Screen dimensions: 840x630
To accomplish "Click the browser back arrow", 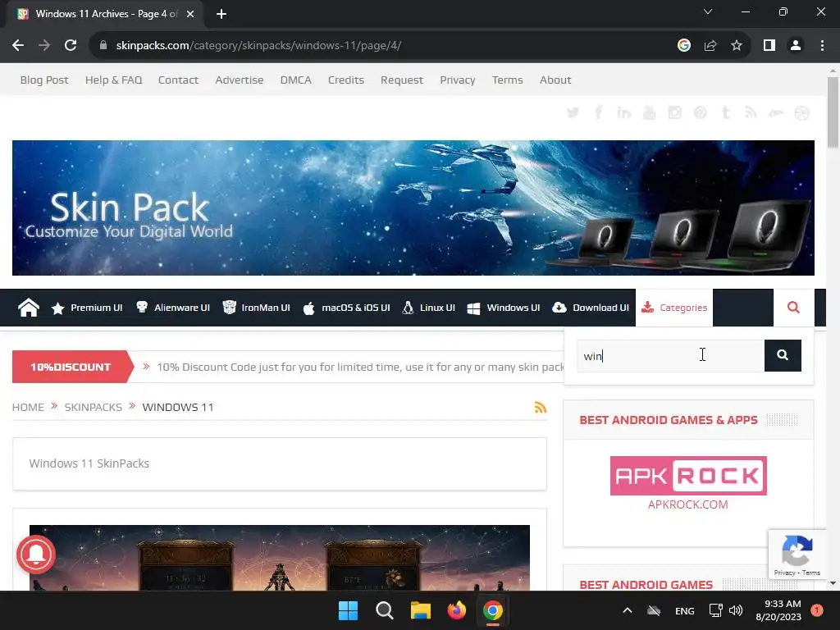I will (x=18, y=46).
